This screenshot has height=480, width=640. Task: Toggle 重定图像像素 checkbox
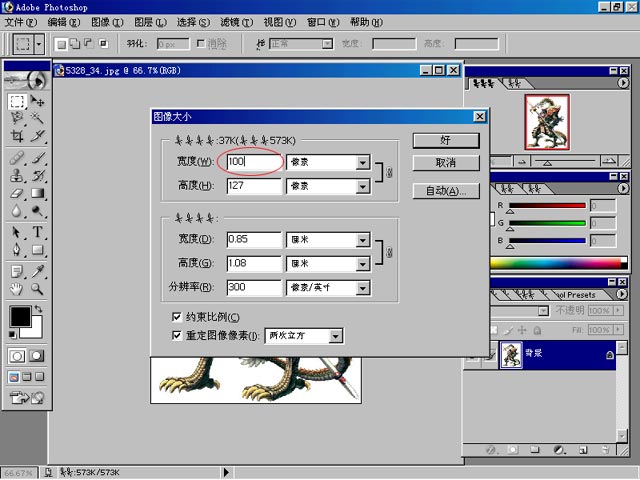(x=177, y=336)
